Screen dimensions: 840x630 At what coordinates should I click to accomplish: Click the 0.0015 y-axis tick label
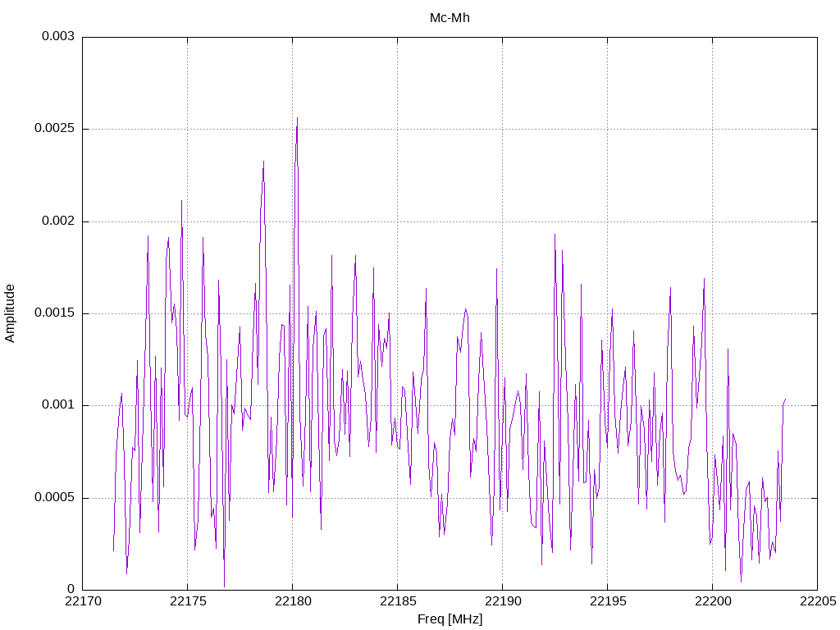(54, 313)
